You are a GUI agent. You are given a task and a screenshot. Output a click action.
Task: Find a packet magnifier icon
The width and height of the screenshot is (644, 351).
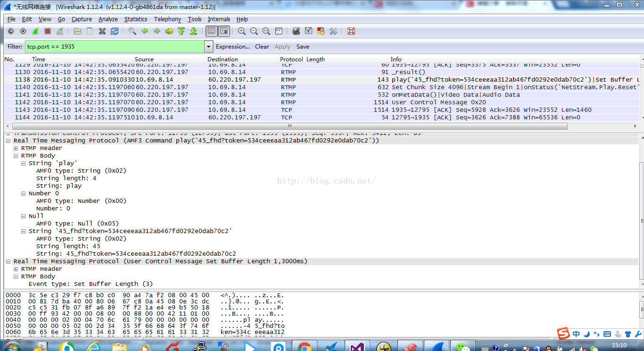pyautogui.click(x=132, y=32)
